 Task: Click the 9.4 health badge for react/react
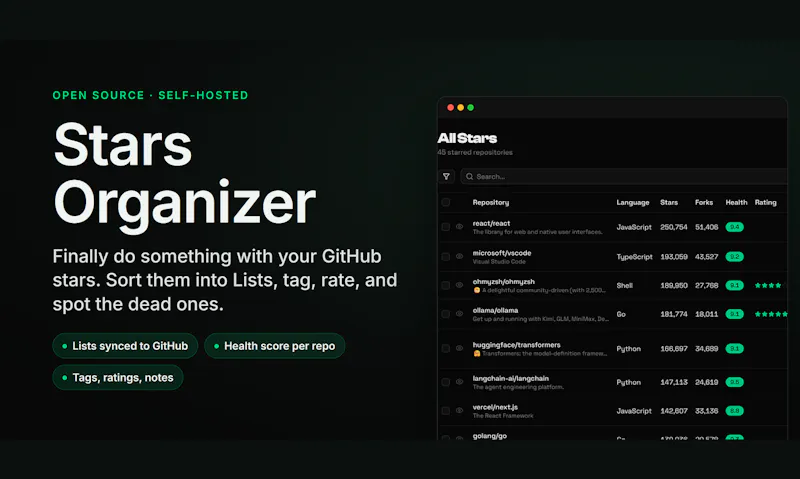(x=735, y=227)
